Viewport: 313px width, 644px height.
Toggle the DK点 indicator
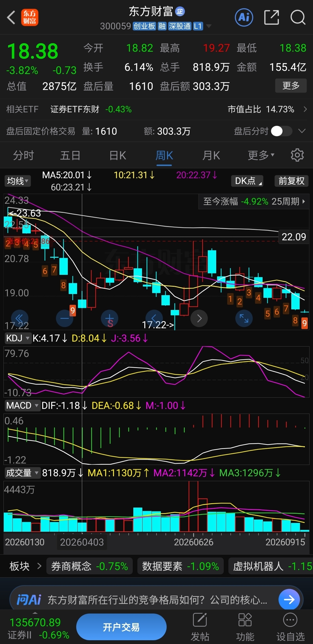tap(247, 181)
